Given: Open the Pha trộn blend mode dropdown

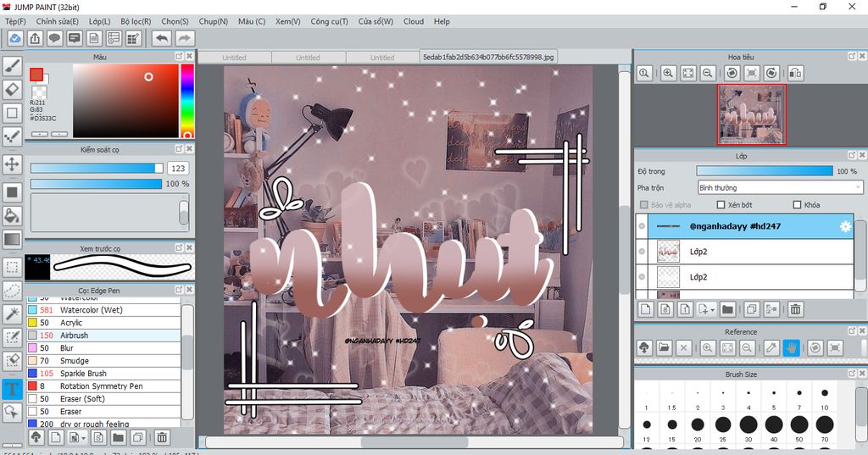Looking at the screenshot, I should [780, 187].
